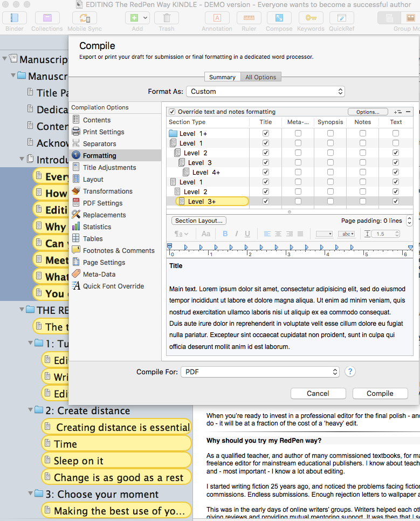The width and height of the screenshot is (420, 521).
Task: Check Meta-data for Level 3+ row
Action: point(298,201)
